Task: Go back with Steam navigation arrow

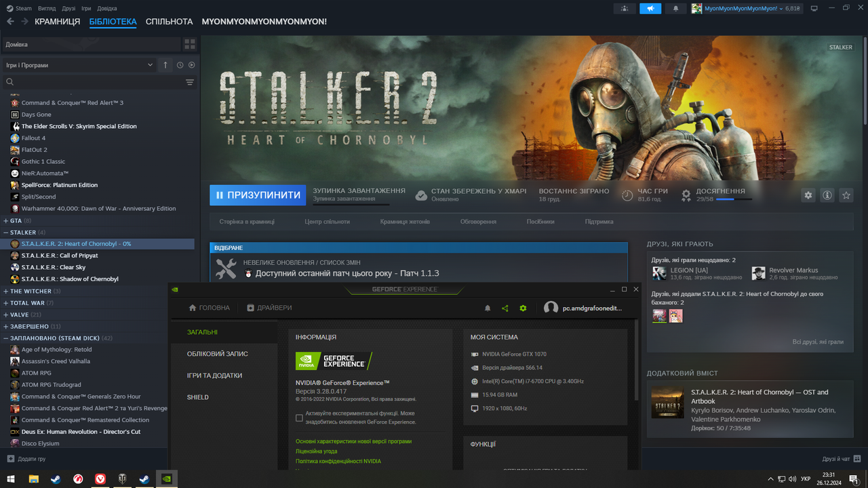Action: pos(10,22)
